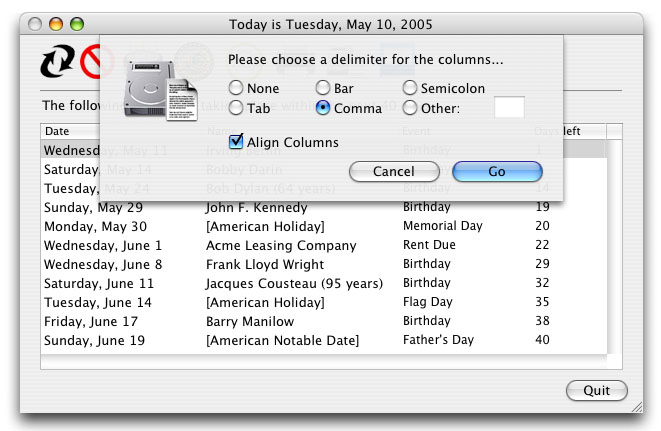Choose Tab as the column delimiter
The height and width of the screenshot is (431, 661).
point(236,108)
